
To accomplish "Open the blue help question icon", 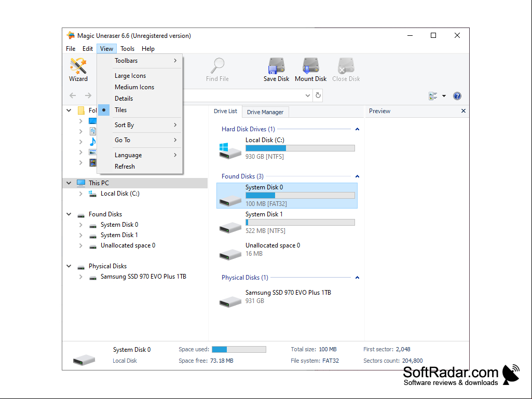I will pyautogui.click(x=457, y=96).
